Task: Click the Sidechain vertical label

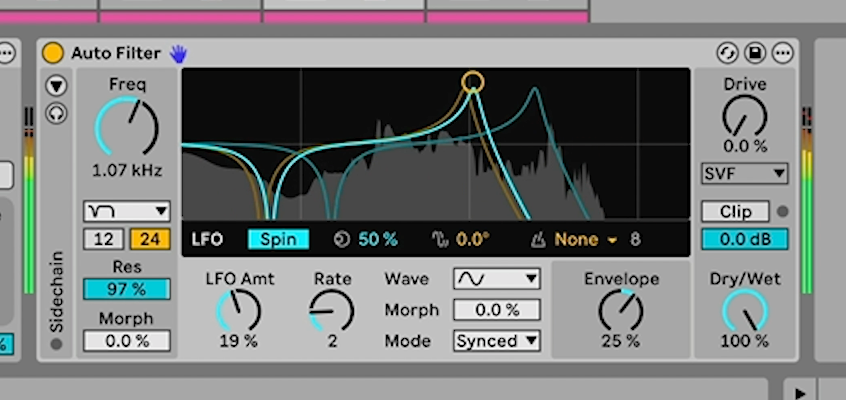Action: tap(57, 291)
